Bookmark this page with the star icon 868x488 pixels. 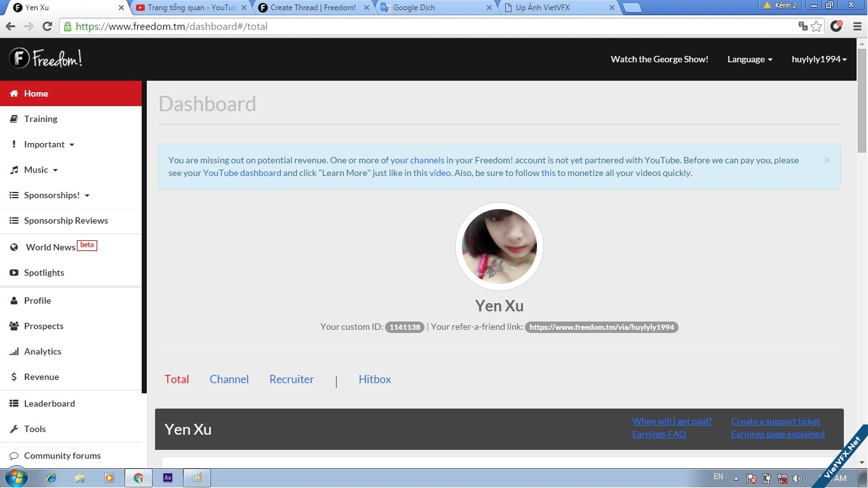817,26
